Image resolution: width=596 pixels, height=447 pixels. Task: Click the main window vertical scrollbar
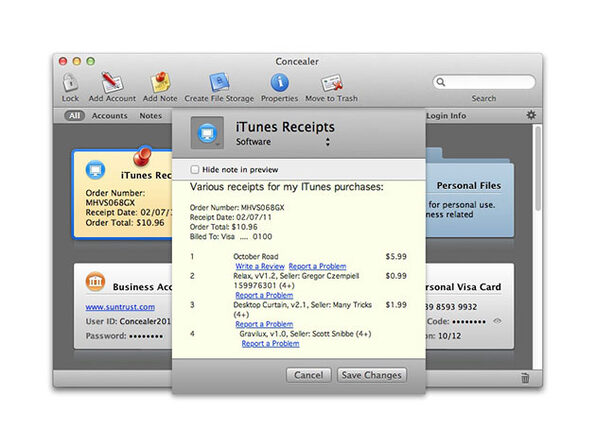[x=537, y=169]
